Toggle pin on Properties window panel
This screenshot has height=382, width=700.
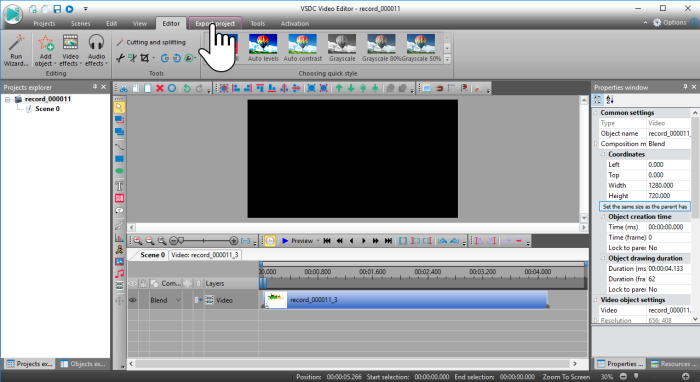coord(685,87)
